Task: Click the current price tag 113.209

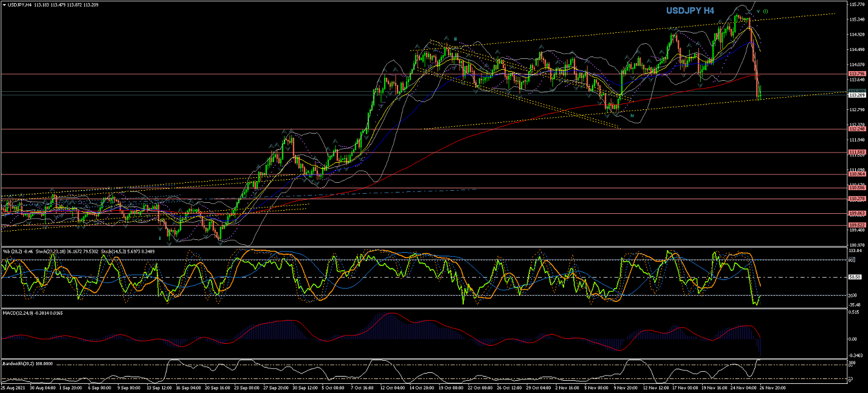Action: coord(857,95)
